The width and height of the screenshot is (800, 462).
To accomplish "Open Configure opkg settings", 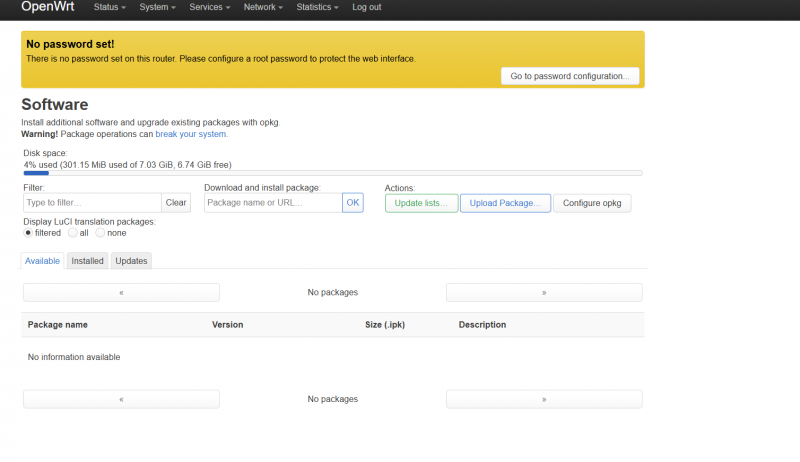I will click(x=592, y=203).
